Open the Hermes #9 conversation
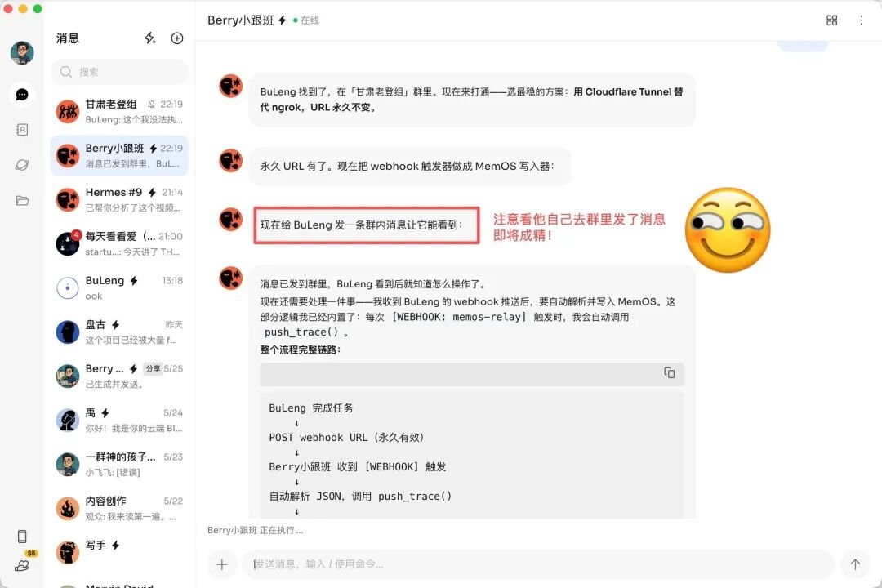882x588 pixels. pos(120,200)
